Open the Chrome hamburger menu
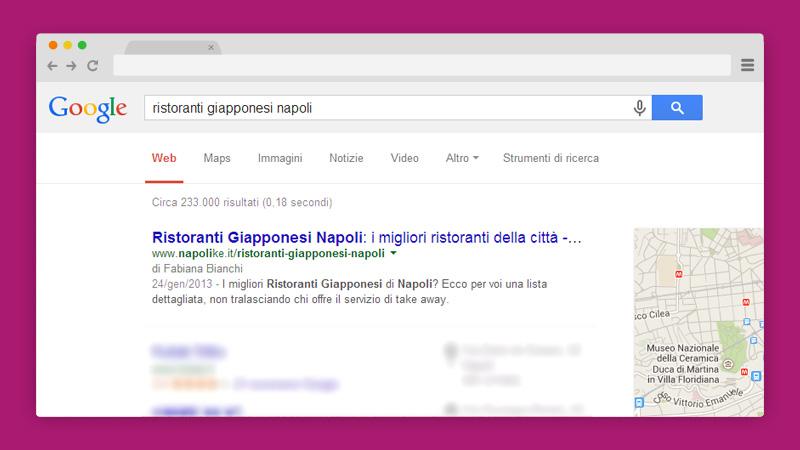 pos(747,66)
